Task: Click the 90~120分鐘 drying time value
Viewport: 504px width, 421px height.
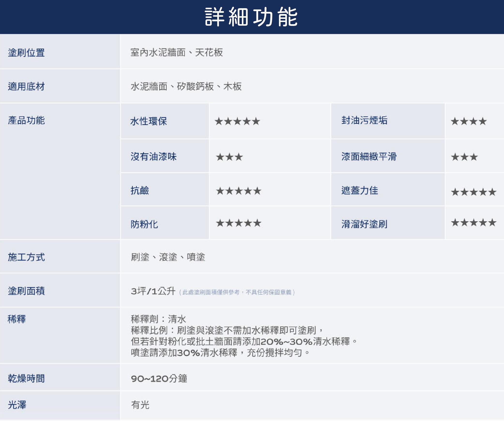Action: pyautogui.click(x=159, y=378)
